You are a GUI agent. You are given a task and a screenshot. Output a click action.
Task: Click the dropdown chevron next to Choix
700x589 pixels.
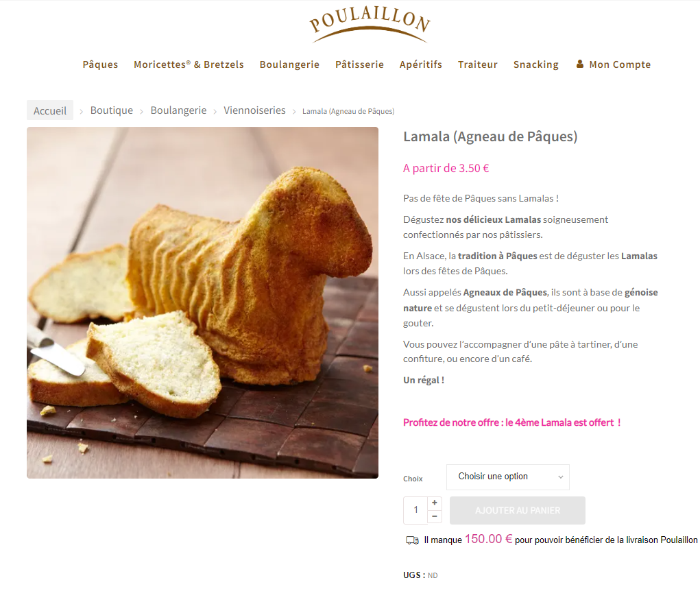click(x=561, y=477)
